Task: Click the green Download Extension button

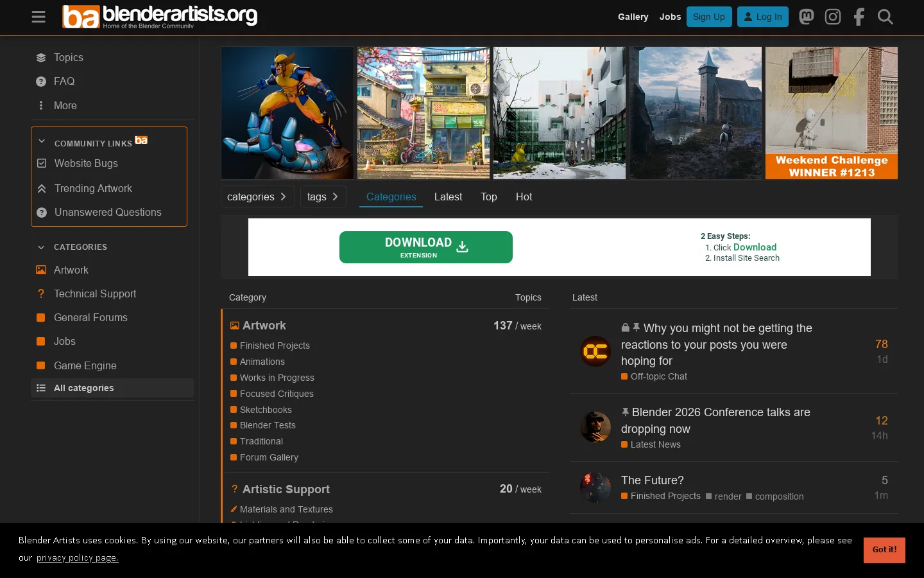Action: pyautogui.click(x=426, y=247)
